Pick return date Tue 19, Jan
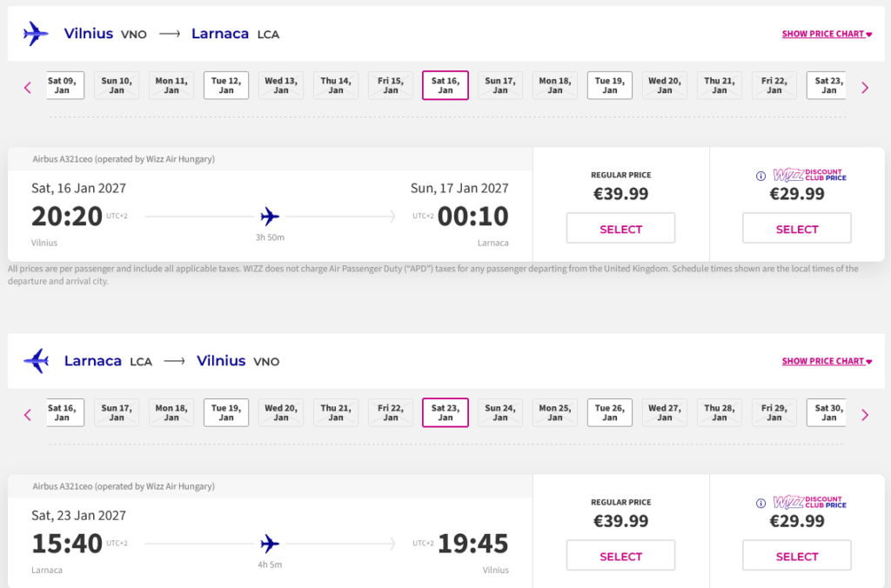Screen dimensions: 891x588 tap(226, 412)
